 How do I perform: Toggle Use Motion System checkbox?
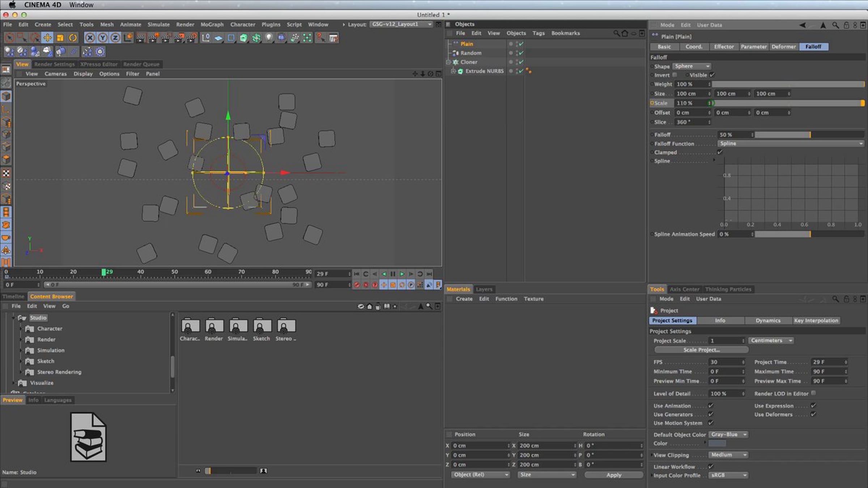(x=711, y=423)
